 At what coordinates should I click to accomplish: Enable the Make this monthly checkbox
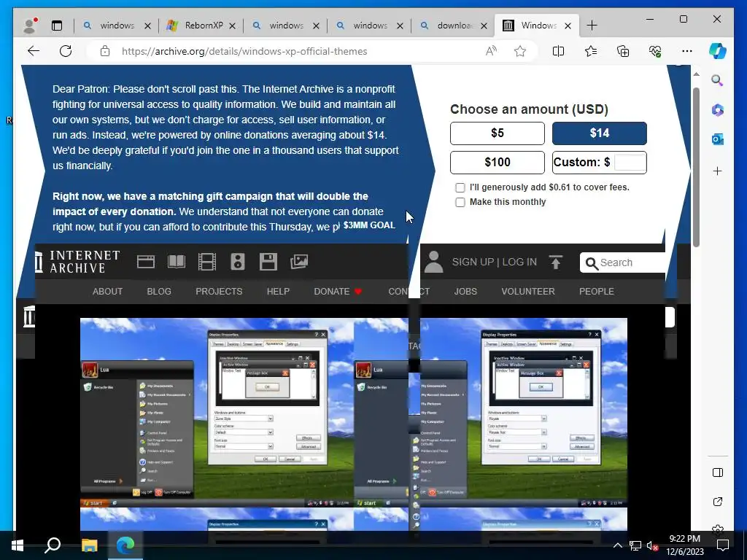(x=460, y=203)
